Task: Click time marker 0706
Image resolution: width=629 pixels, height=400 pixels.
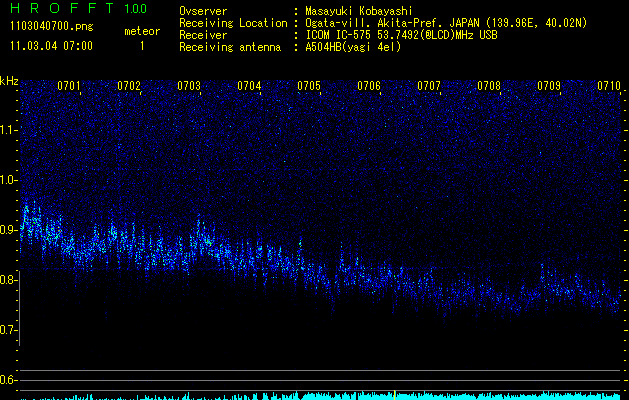Action: click(369, 86)
